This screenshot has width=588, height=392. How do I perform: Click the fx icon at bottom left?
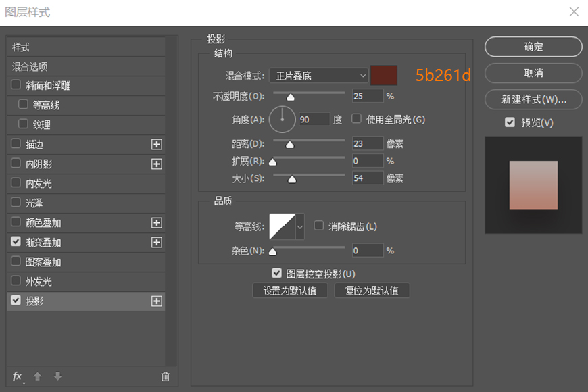click(x=17, y=376)
